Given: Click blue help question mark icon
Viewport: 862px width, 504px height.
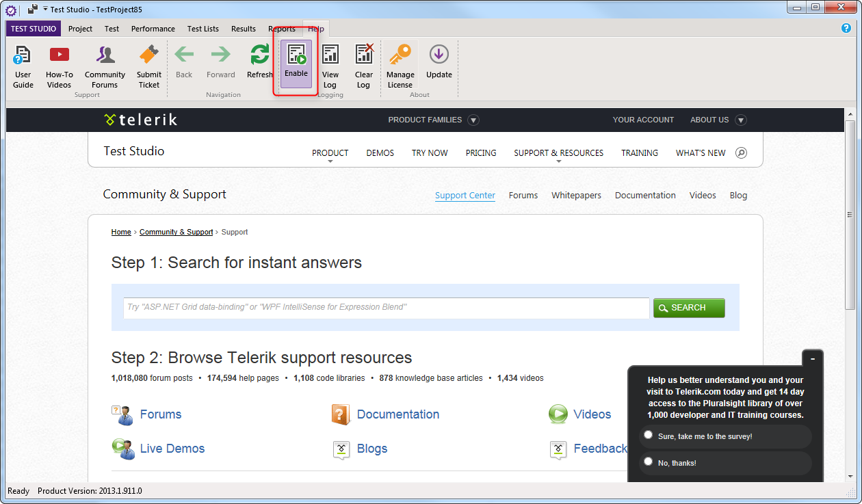Looking at the screenshot, I should point(846,28).
